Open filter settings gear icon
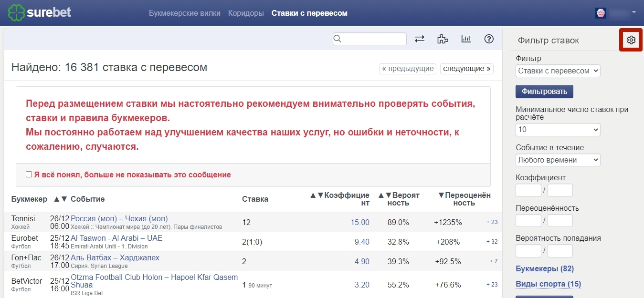Viewport: 644px width, 298px height. 631,40
